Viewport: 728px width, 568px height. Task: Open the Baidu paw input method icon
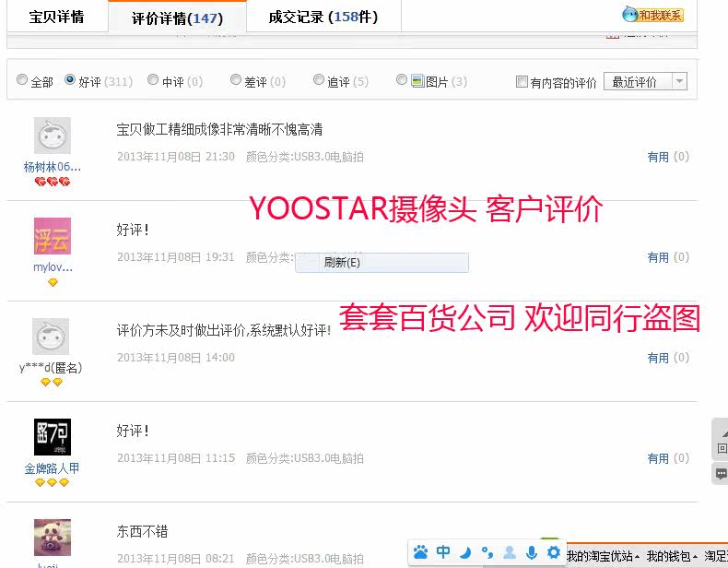coord(420,552)
